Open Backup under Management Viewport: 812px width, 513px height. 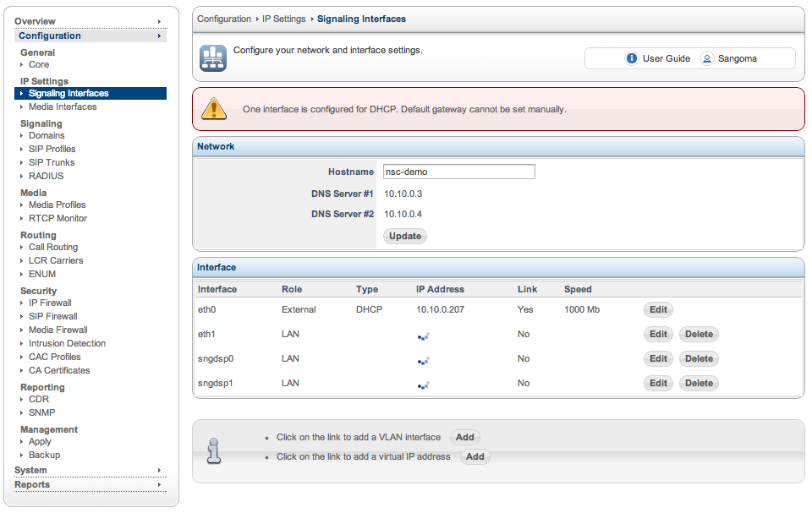pyautogui.click(x=45, y=455)
